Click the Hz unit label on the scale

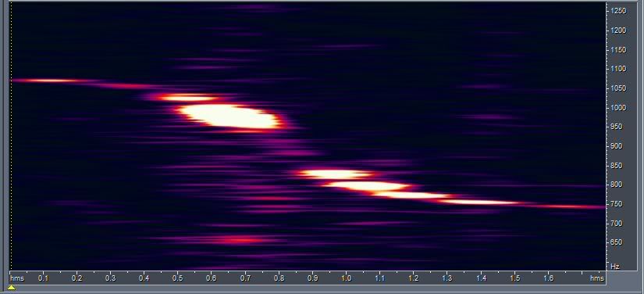click(615, 267)
